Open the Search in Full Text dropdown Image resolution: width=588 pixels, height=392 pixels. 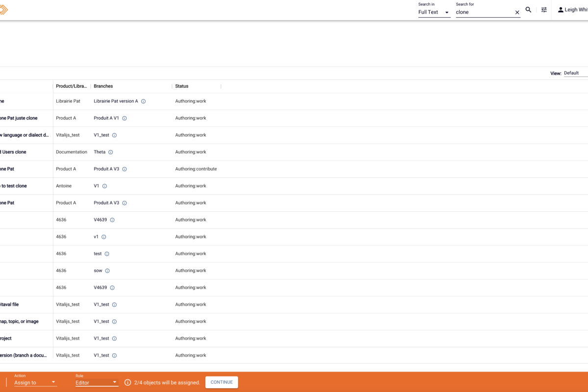click(x=434, y=12)
